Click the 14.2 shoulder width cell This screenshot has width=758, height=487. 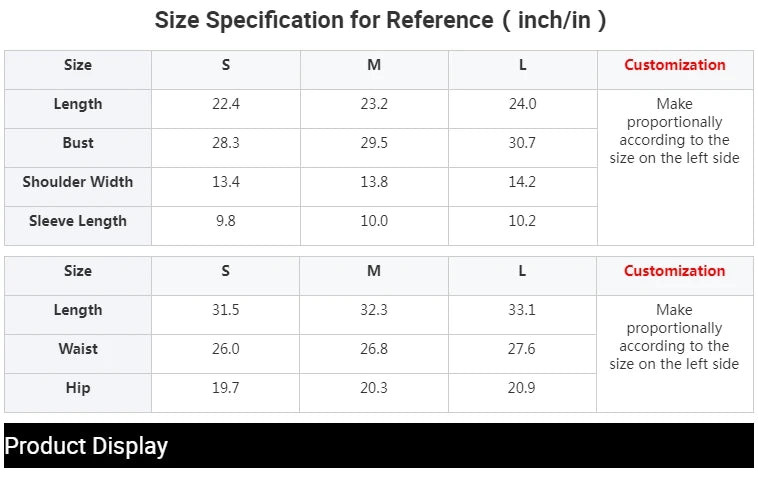(522, 182)
